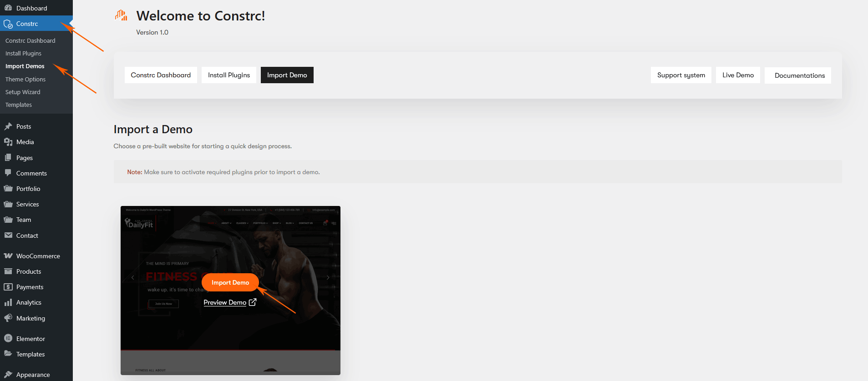The height and width of the screenshot is (381, 868).
Task: Click the WooCommerce logo icon
Action: click(x=8, y=256)
